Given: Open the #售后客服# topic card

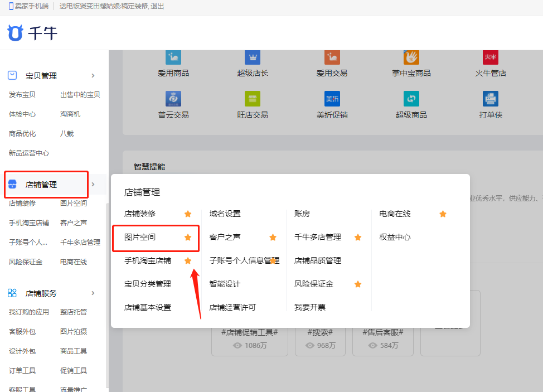Looking at the screenshot, I should 383,341.
